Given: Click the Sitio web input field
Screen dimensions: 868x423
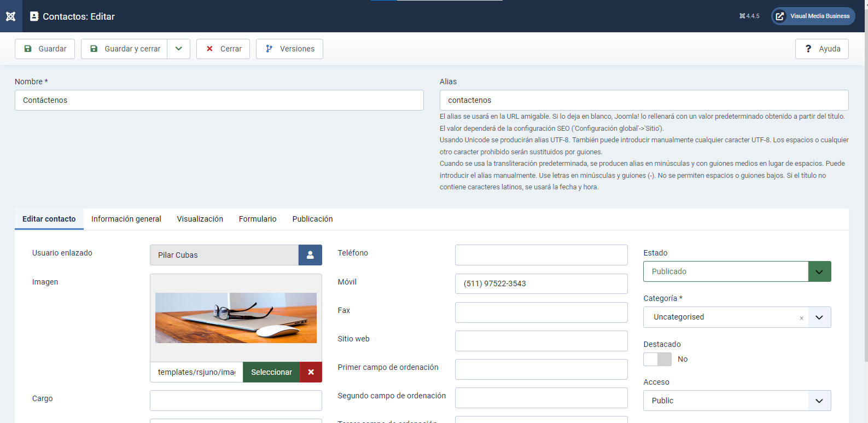Looking at the screenshot, I should pyautogui.click(x=541, y=341).
